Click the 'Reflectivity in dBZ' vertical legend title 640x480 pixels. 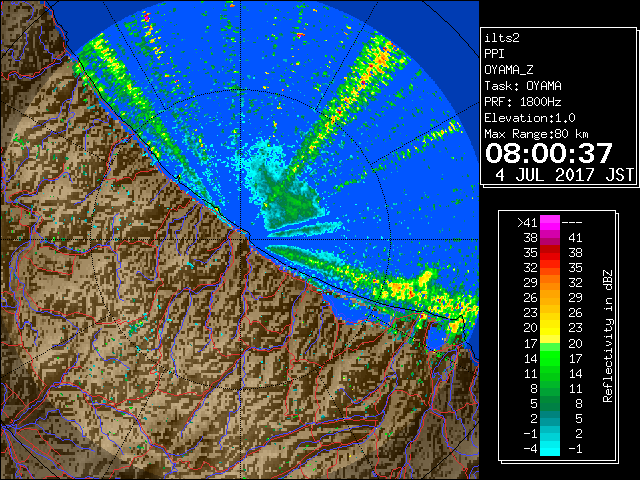tap(607, 336)
